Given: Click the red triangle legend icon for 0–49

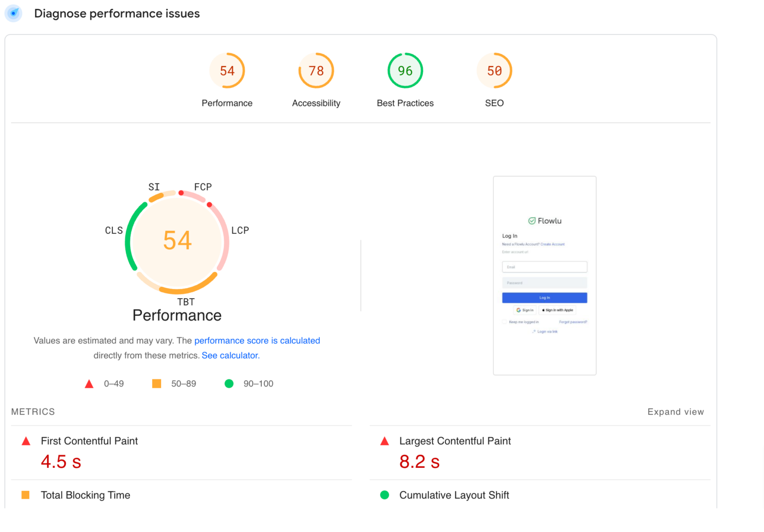Looking at the screenshot, I should (89, 384).
